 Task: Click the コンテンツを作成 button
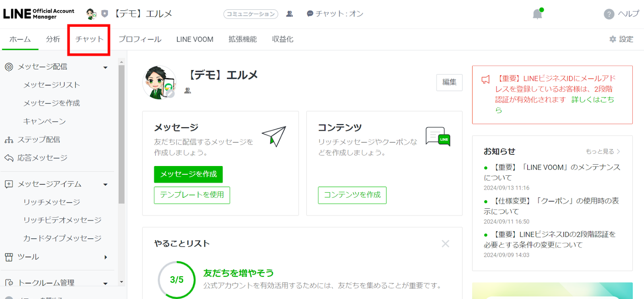coord(352,195)
